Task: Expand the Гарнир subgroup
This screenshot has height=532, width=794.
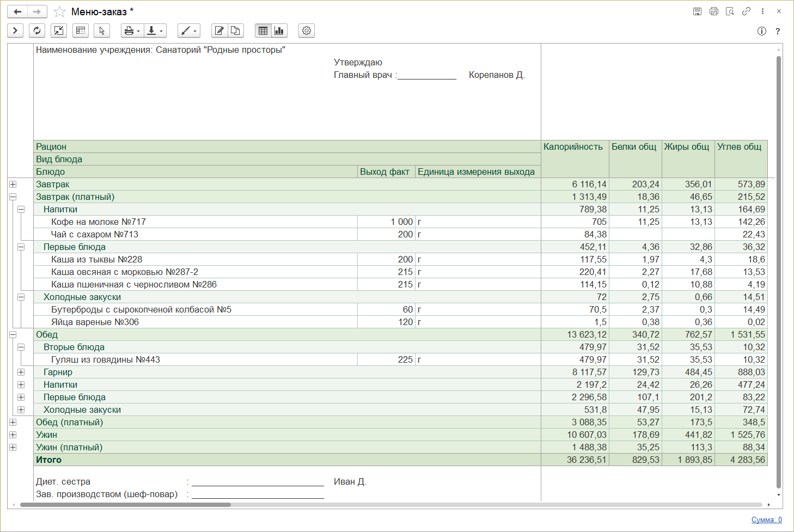Action: tap(21, 372)
